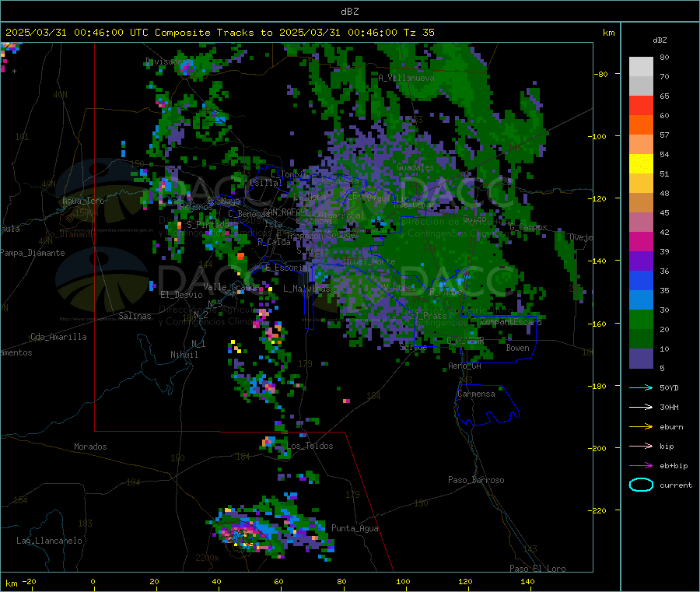This screenshot has width=700, height=592.
Task: Select the light gray 70-80 dBZ color swatch
Action: pyautogui.click(x=641, y=67)
